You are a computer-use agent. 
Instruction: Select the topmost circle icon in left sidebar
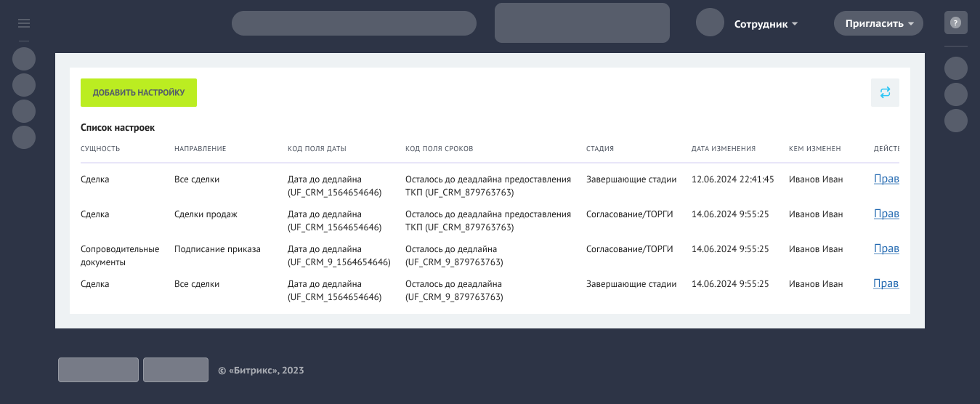point(24,59)
